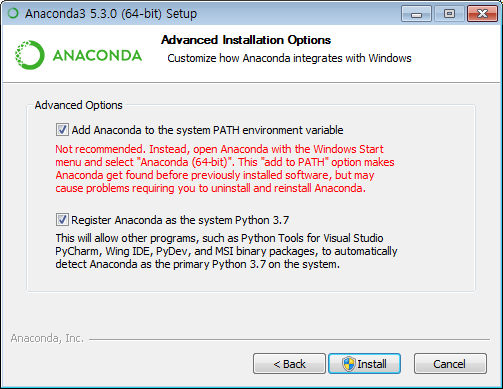Uncheck Register Anaconda as system Python 3.7
This screenshot has width=503, height=389.
[x=62, y=220]
